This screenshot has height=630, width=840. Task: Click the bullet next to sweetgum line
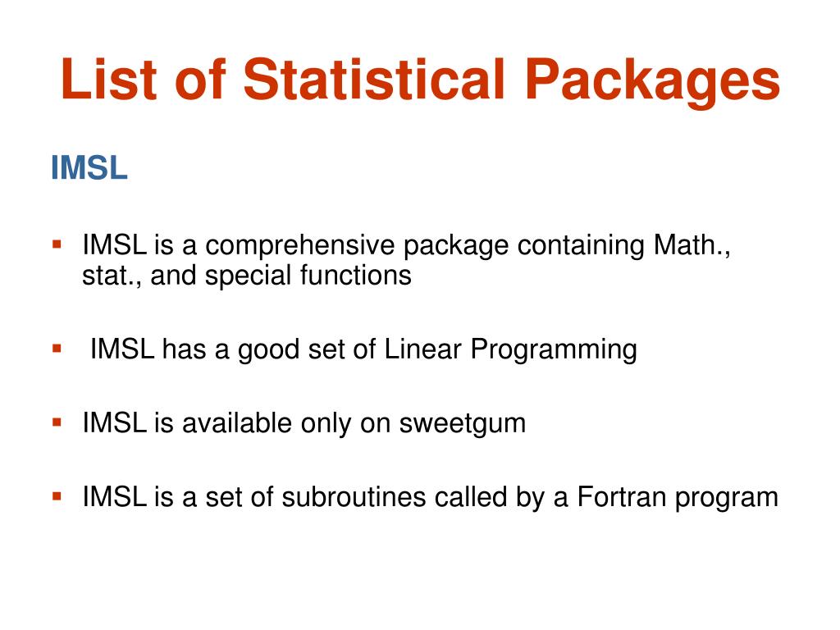click(57, 422)
